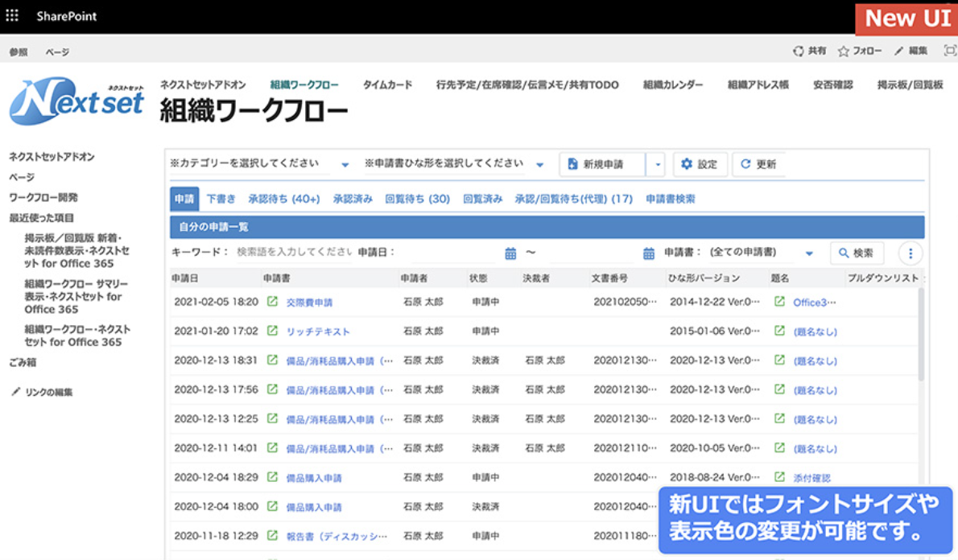Click the Nextset logo

click(x=77, y=101)
